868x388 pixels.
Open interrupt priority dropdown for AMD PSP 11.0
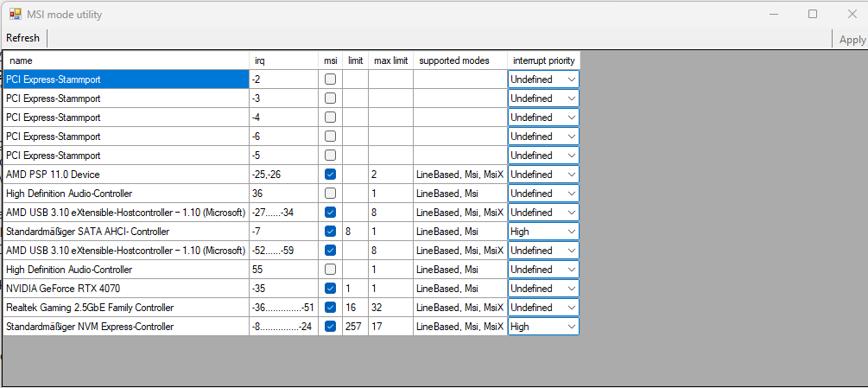(543, 175)
